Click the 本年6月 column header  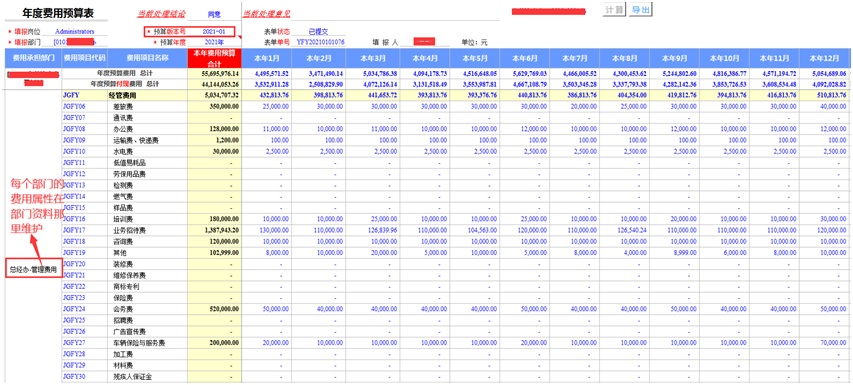pos(524,58)
